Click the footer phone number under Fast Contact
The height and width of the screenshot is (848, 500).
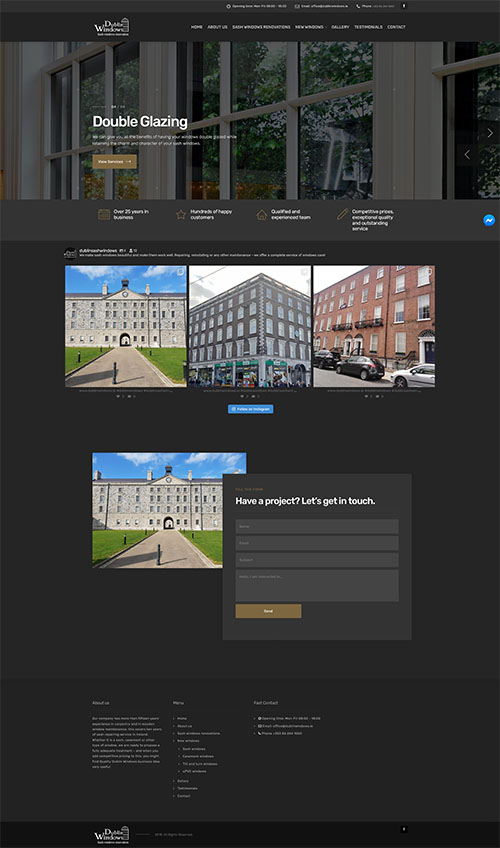pos(288,733)
